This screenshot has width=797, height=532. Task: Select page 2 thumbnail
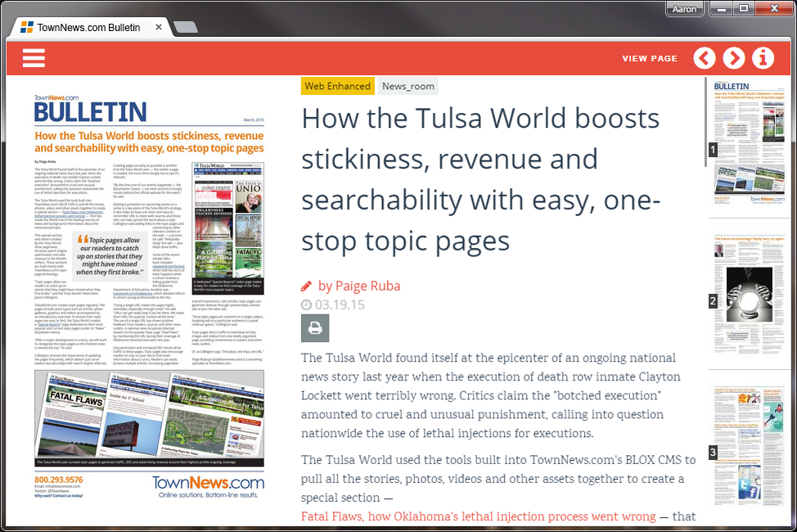point(750,295)
